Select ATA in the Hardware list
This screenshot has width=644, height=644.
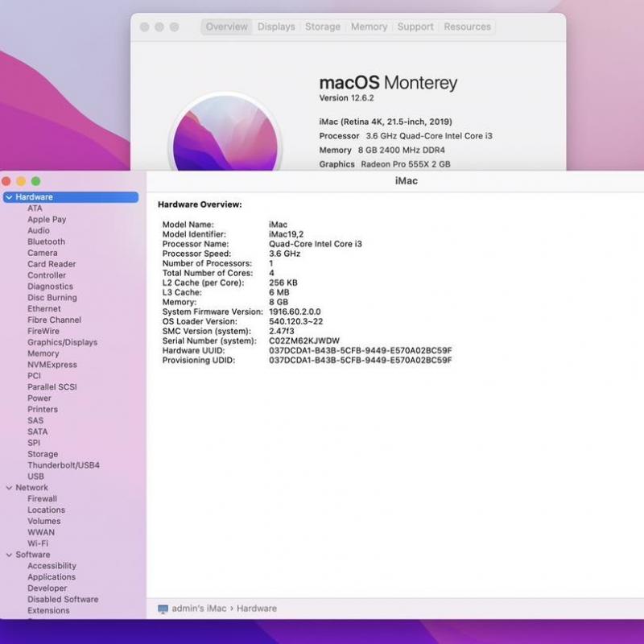(x=35, y=208)
